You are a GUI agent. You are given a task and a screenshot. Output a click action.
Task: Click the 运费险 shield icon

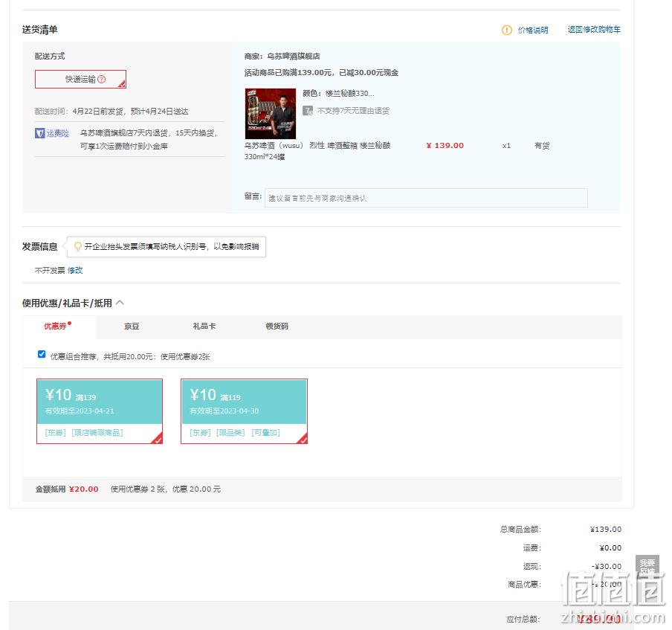(x=39, y=133)
